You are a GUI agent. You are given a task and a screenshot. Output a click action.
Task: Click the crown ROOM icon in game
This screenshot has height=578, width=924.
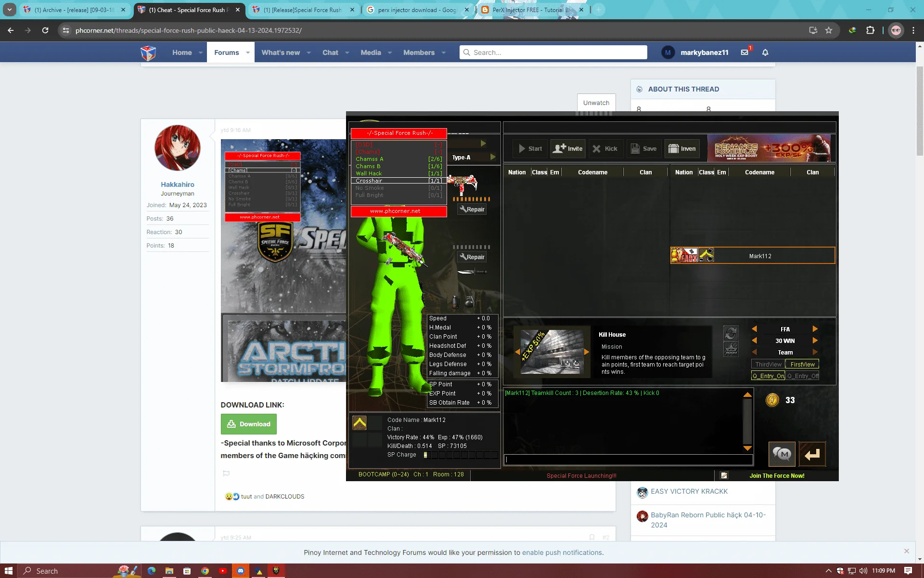coord(731,349)
